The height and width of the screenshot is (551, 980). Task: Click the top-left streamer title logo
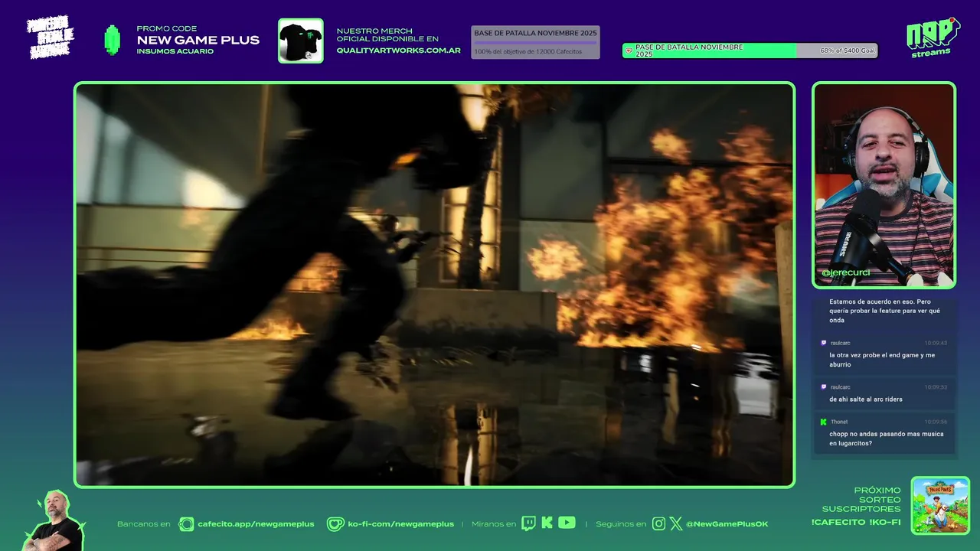click(51, 37)
